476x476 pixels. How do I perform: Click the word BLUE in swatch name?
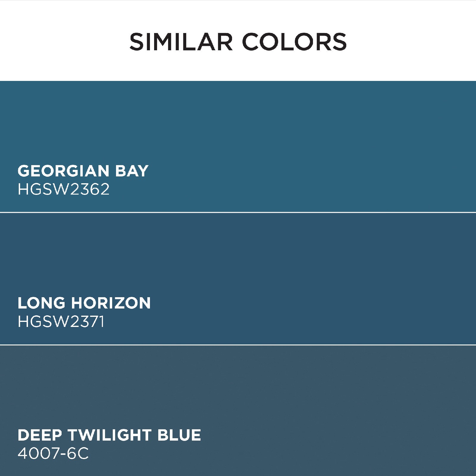point(179,435)
